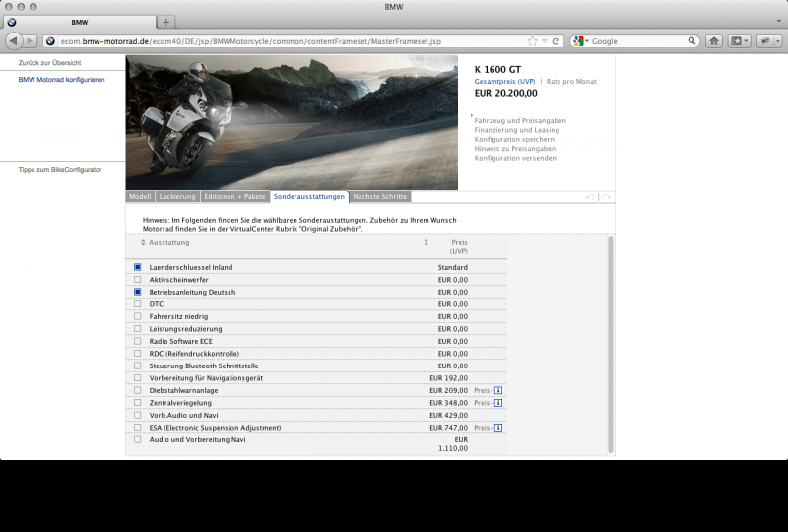Click the options list vertical scrollbar
The width and height of the screenshot is (788, 532).
pos(611,345)
